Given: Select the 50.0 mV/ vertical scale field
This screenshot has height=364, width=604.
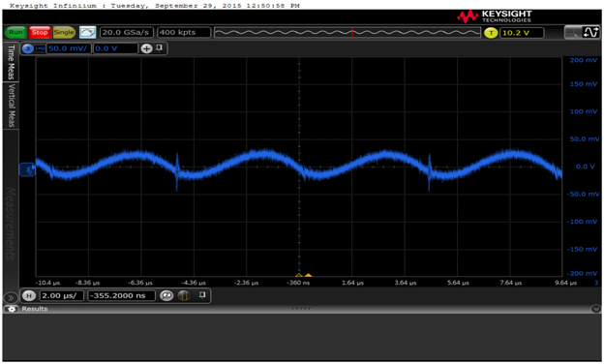Looking at the screenshot, I should point(69,48).
